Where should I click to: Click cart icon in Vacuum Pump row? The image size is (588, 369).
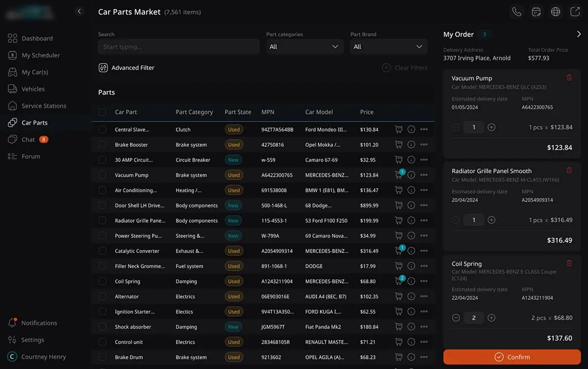click(x=399, y=175)
